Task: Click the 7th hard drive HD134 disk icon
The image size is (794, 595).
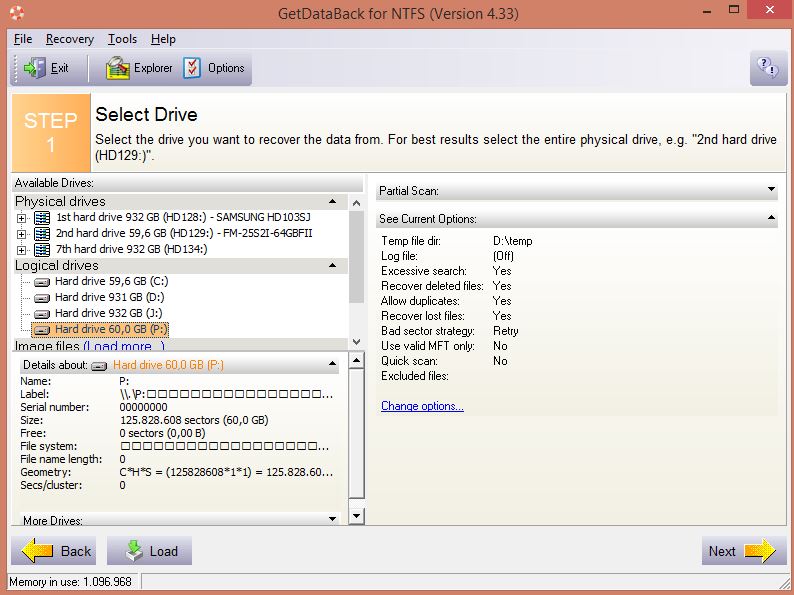Action: [42, 249]
